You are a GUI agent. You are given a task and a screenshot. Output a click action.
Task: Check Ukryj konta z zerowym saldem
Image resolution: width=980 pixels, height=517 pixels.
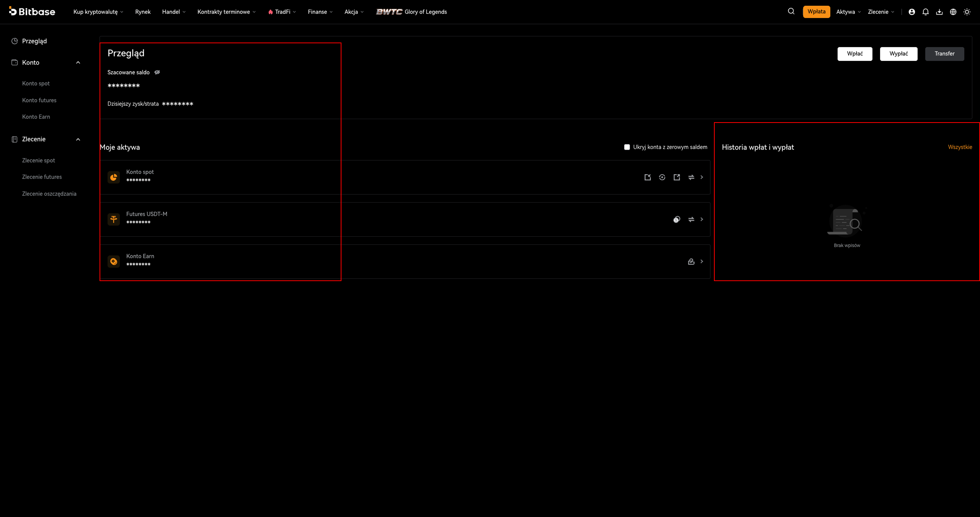coord(627,147)
